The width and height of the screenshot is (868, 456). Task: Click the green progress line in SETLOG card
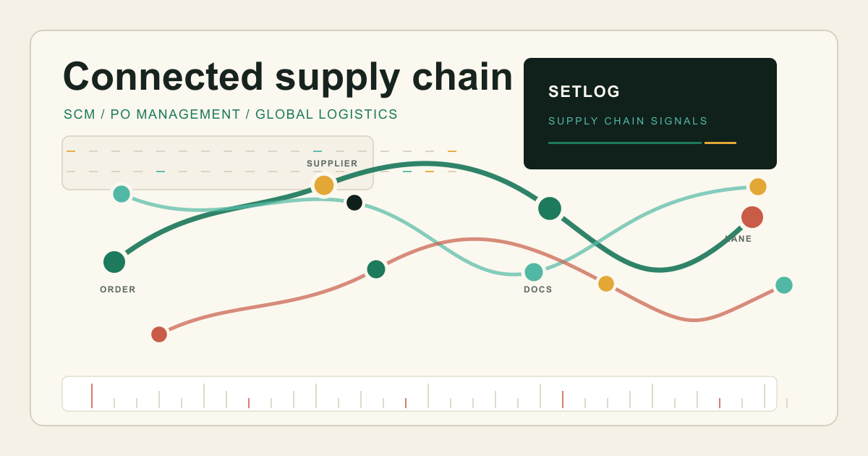tap(624, 143)
